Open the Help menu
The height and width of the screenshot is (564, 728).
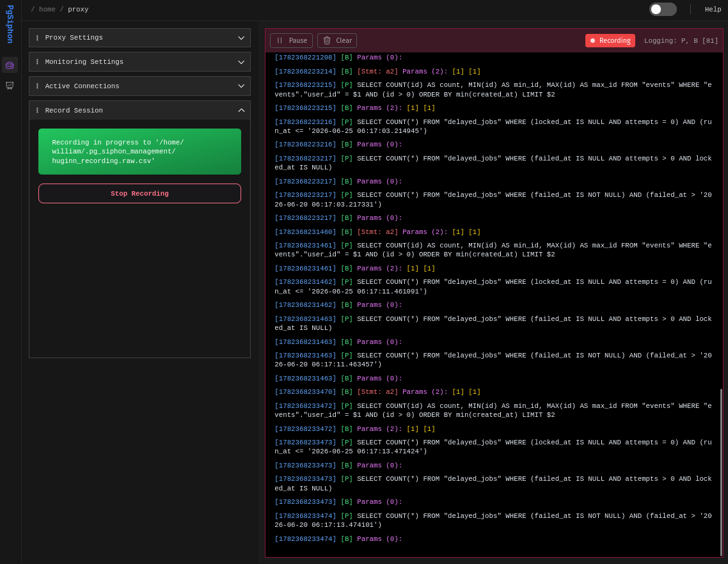[713, 10]
